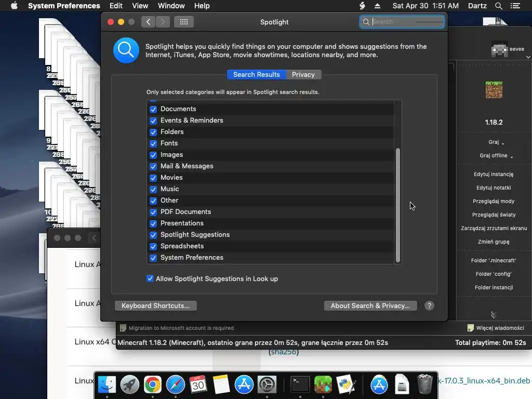The width and height of the screenshot is (532, 399).
Task: Click the categories list scrollbar
Action: point(398,205)
